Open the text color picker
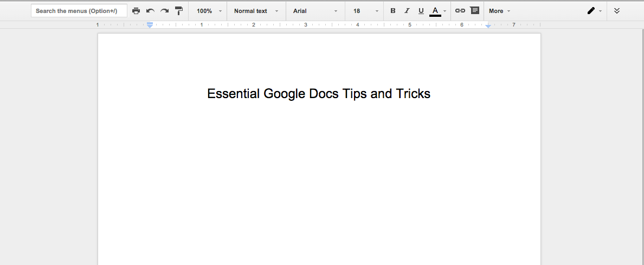 click(x=437, y=11)
